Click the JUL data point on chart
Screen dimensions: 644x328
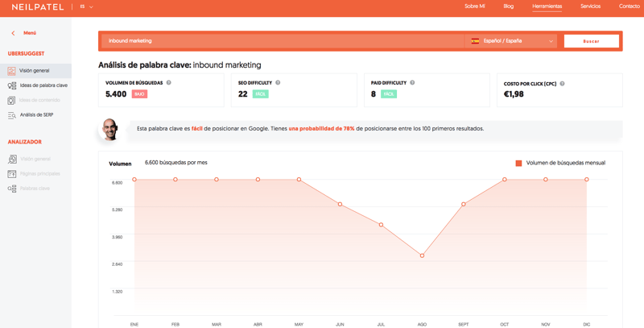tap(381, 225)
